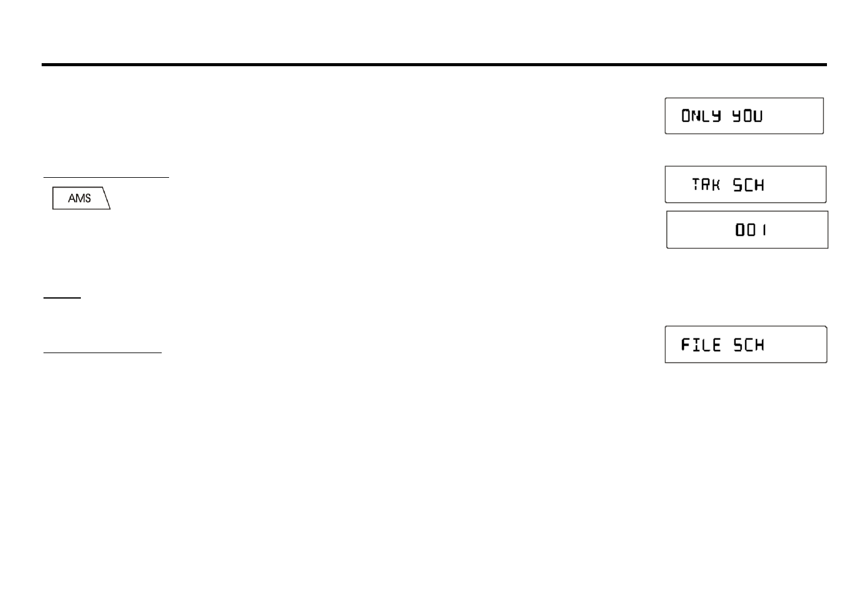
Task: Select the FILE SCH display box
Action: click(x=745, y=345)
